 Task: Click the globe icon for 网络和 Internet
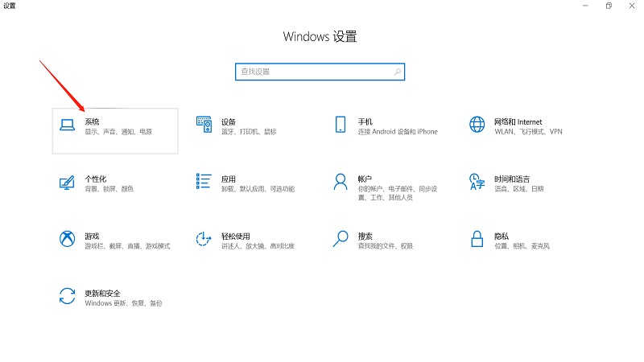[477, 125]
